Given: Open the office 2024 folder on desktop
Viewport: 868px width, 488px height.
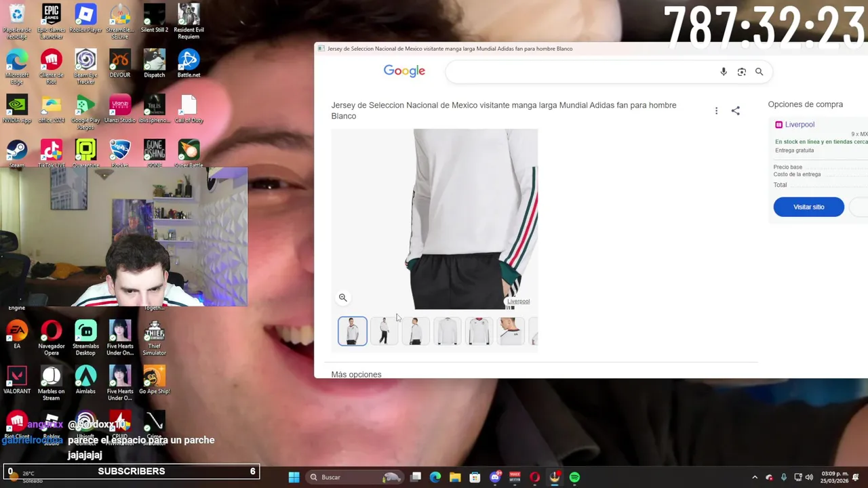Looking at the screenshot, I should [x=52, y=109].
